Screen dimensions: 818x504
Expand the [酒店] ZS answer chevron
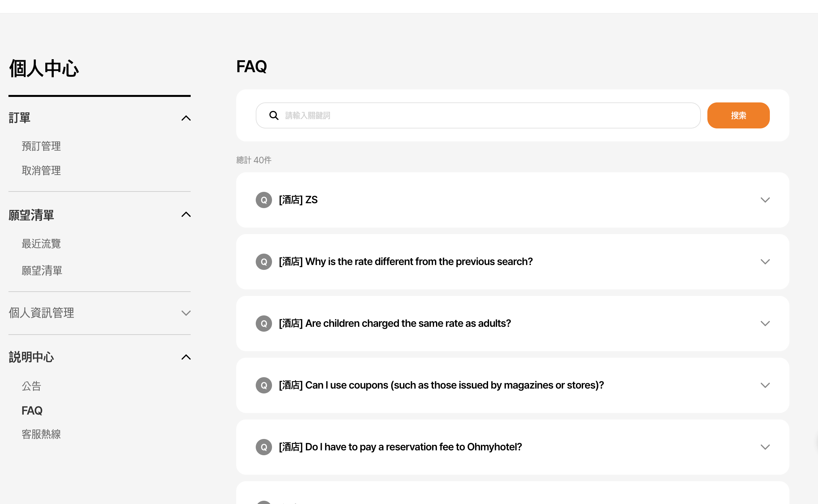click(x=765, y=200)
